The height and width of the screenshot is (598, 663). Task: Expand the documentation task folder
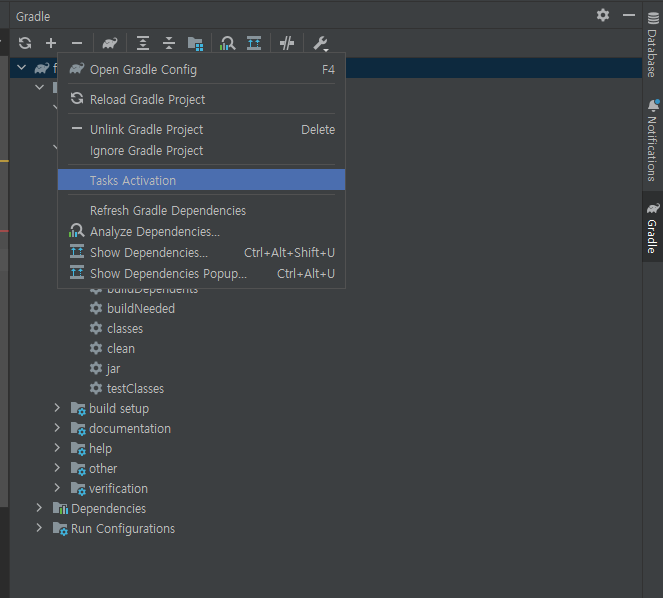(x=57, y=428)
